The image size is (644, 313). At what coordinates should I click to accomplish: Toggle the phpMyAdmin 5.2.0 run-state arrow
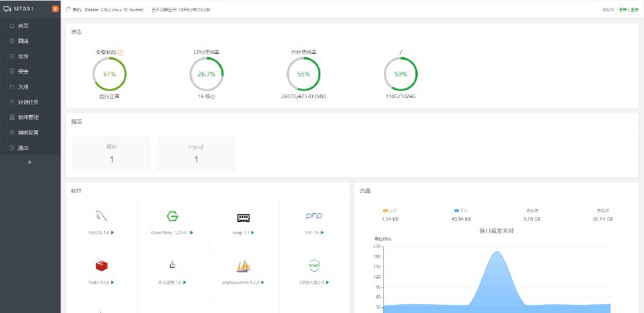pyautogui.click(x=262, y=282)
